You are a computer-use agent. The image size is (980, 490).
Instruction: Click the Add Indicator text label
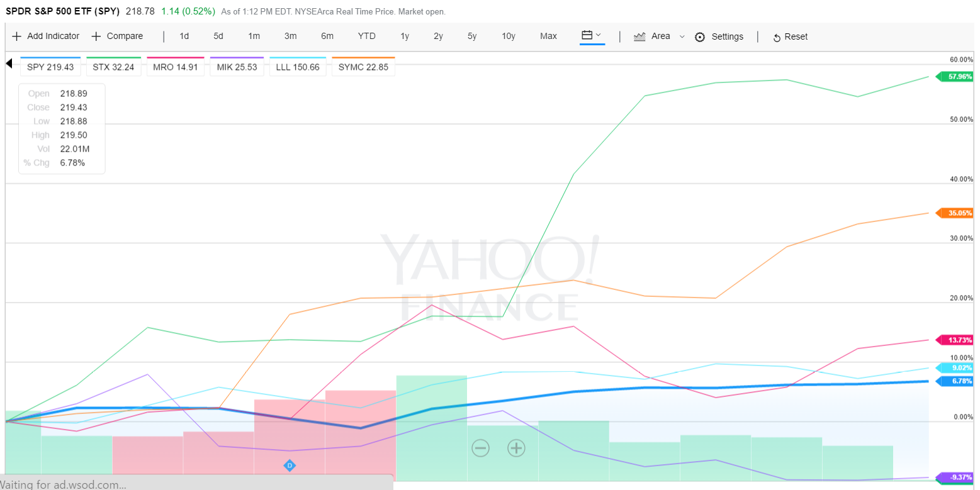[54, 36]
